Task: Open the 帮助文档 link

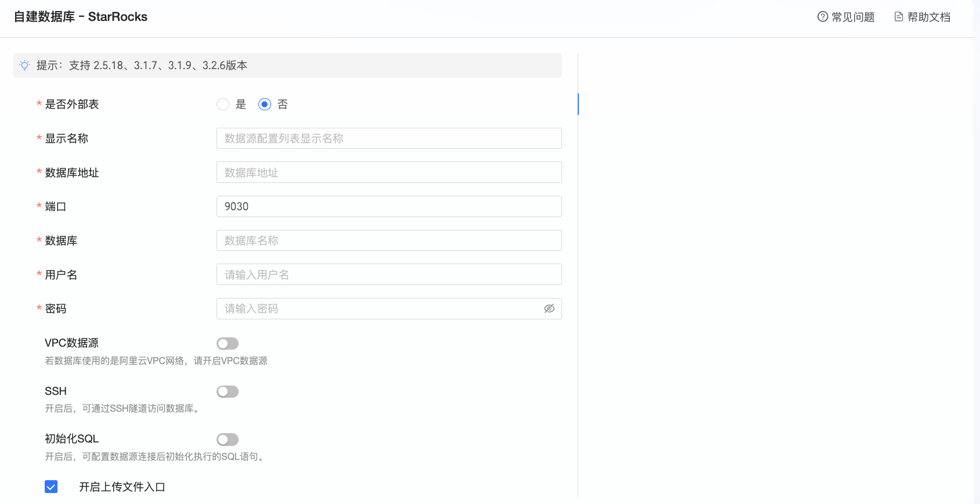Action: (x=929, y=17)
